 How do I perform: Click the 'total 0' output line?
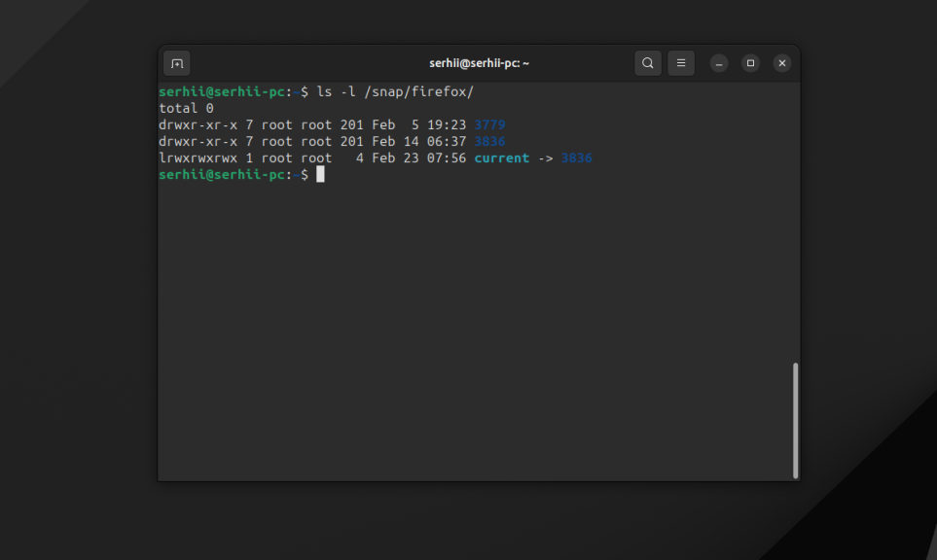pos(186,109)
